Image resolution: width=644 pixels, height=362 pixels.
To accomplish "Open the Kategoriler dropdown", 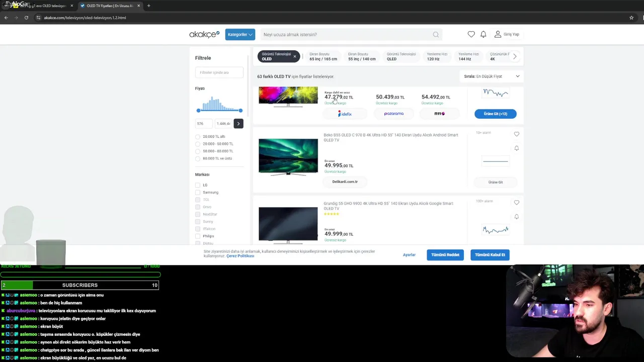I will 240,34.
